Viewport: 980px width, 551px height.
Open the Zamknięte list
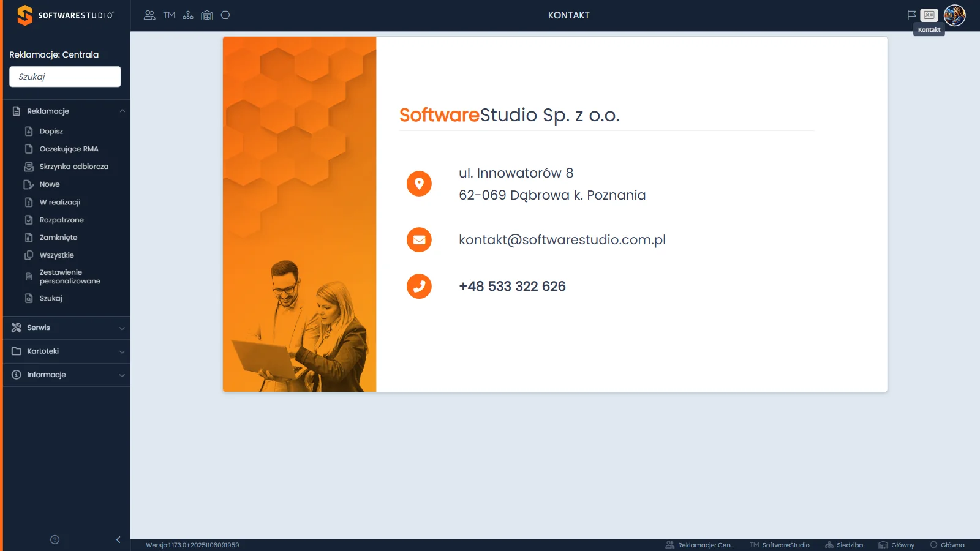58,238
